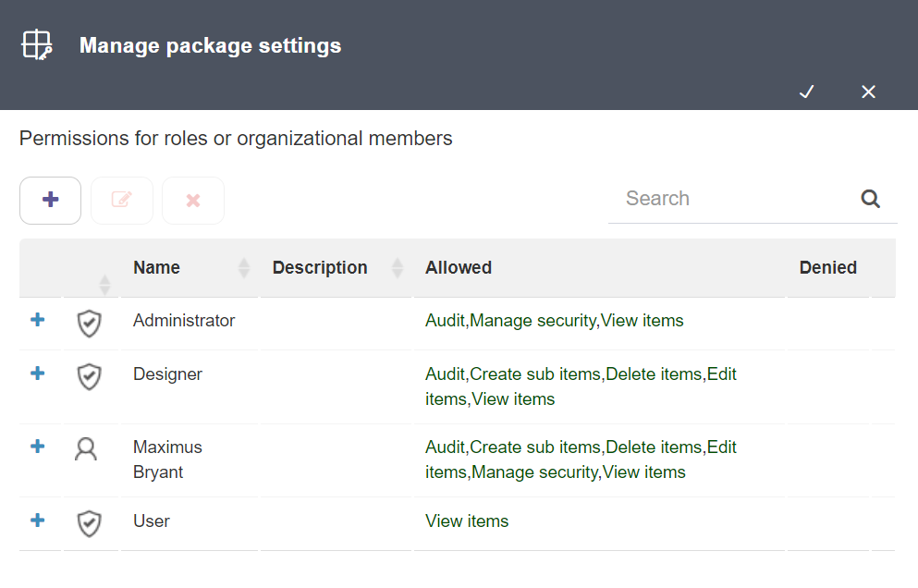The height and width of the screenshot is (588, 918).
Task: Click the red delete permission button
Action: [x=193, y=201]
